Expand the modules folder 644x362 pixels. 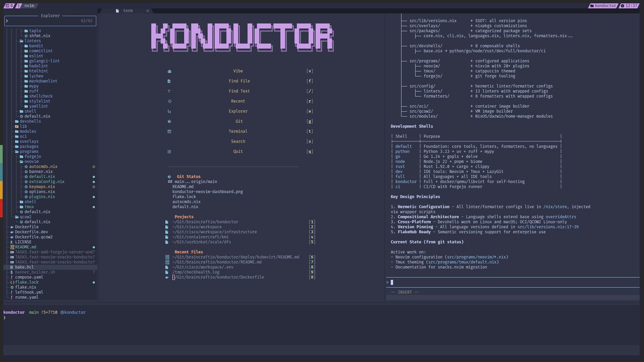tap(25, 131)
